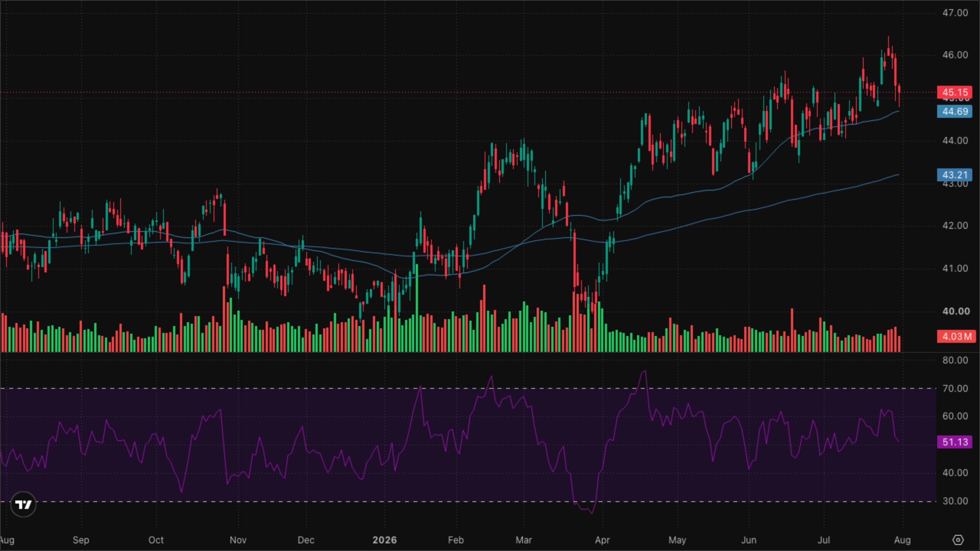Viewport: 980px width, 551px height.
Task: Click the 40.00 bold price scale label
Action: coord(956,311)
